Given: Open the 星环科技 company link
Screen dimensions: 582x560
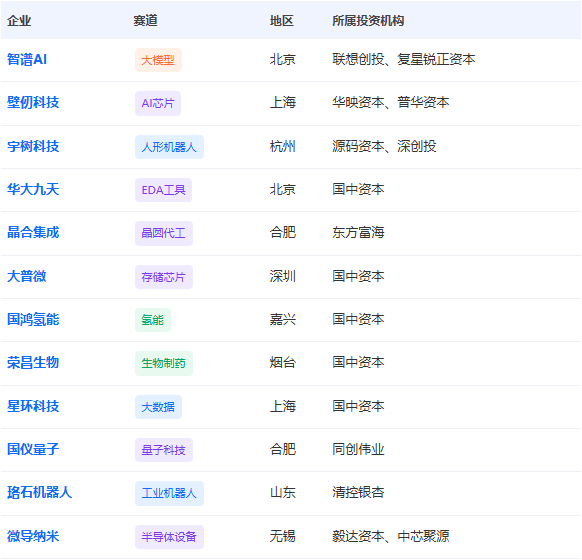Looking at the screenshot, I should click(33, 406).
